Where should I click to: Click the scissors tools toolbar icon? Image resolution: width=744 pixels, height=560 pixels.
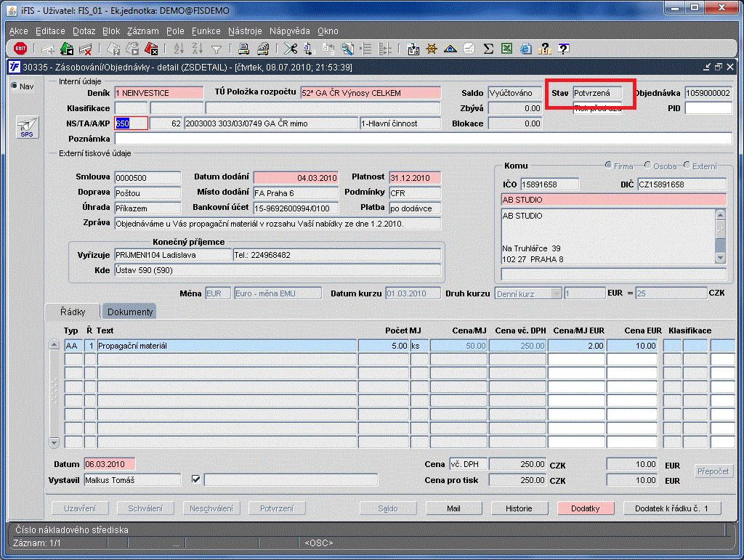tap(290, 49)
